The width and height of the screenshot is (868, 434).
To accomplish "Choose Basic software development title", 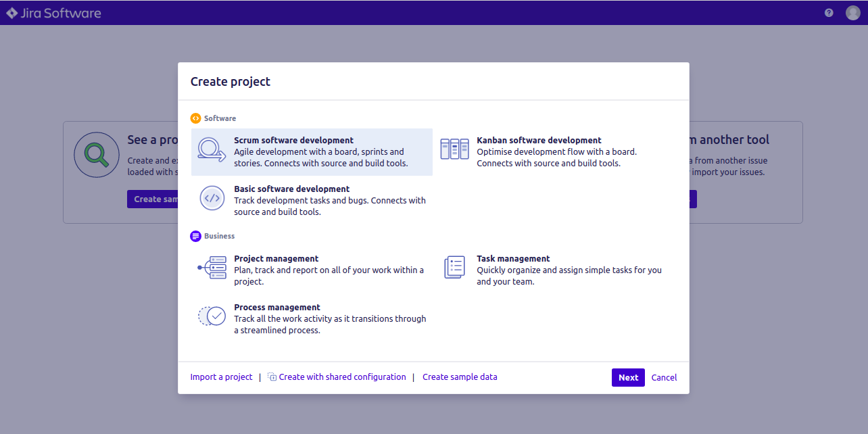I will [292, 189].
